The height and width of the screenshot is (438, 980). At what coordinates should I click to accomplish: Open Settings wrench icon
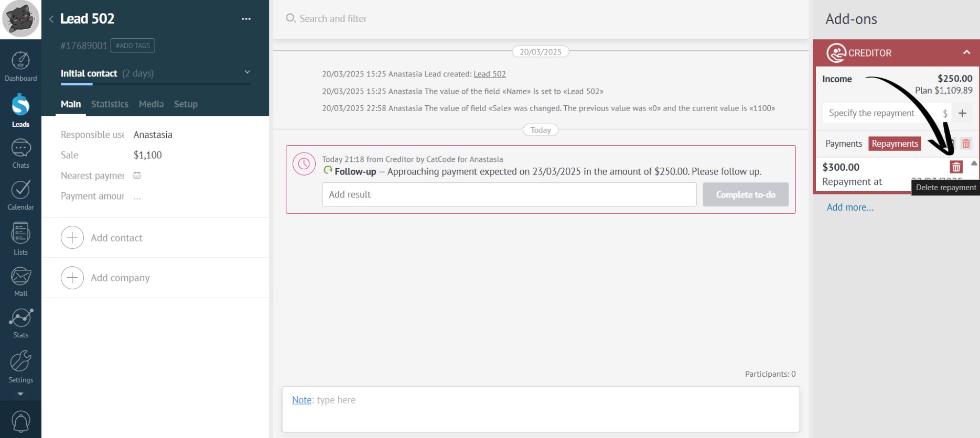(x=20, y=366)
